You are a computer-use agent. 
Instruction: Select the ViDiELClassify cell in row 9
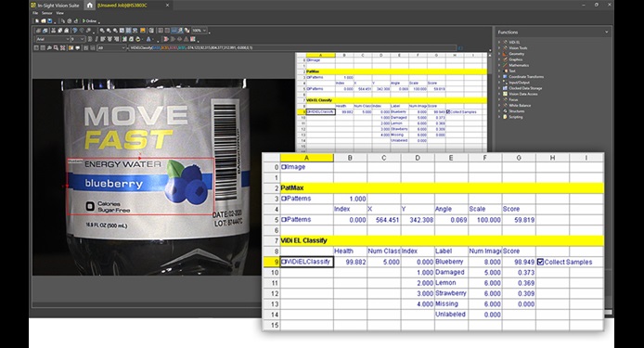click(307, 262)
